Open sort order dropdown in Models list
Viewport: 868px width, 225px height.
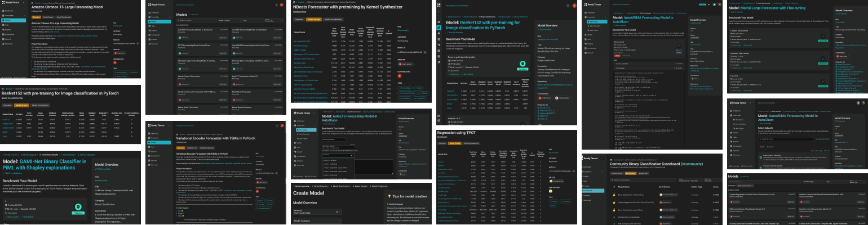(274, 20)
